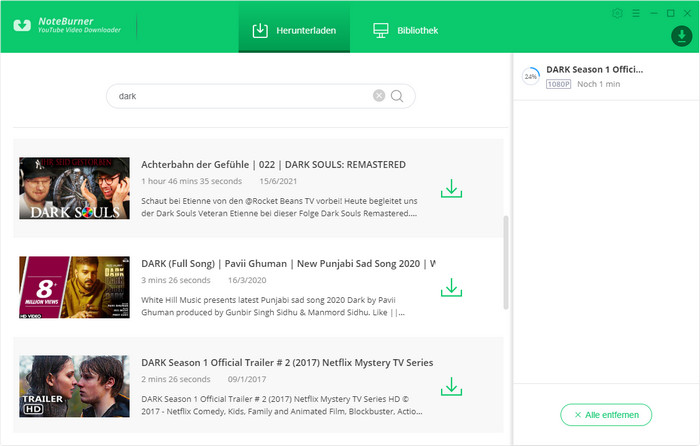
Task: Download the DARK Full Song Pavii Ghuman video
Action: (x=451, y=288)
